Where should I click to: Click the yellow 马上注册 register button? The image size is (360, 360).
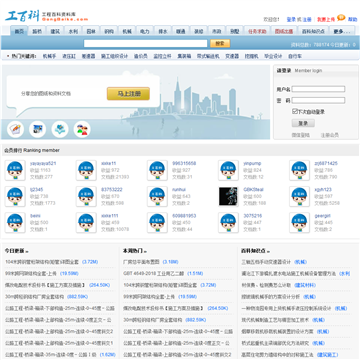click(x=128, y=94)
